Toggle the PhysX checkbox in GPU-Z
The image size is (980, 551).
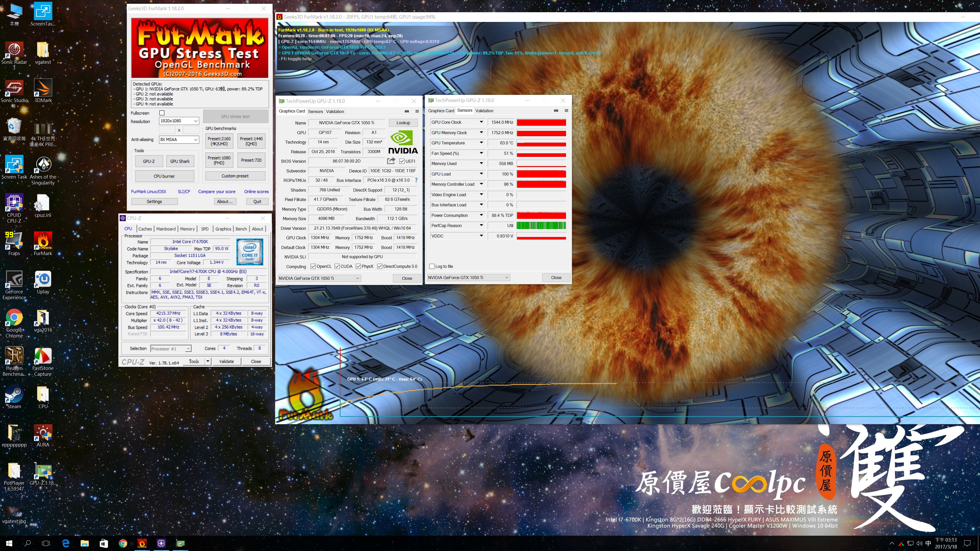(358, 267)
